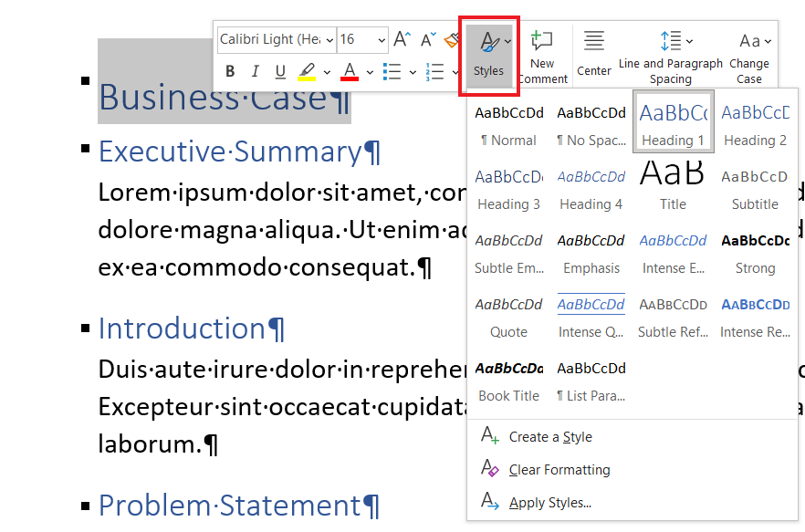Insert a New Comment
This screenshot has width=805, height=532.
(x=542, y=57)
